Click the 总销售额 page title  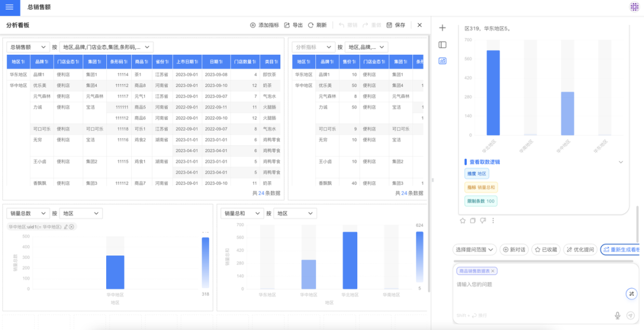(39, 7)
